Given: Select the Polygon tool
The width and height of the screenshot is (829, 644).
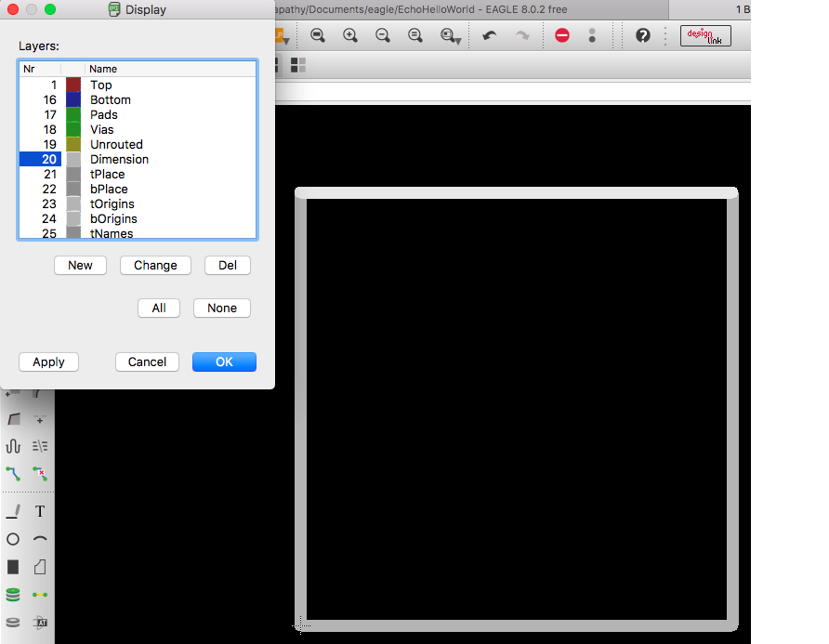Looking at the screenshot, I should tap(40, 567).
